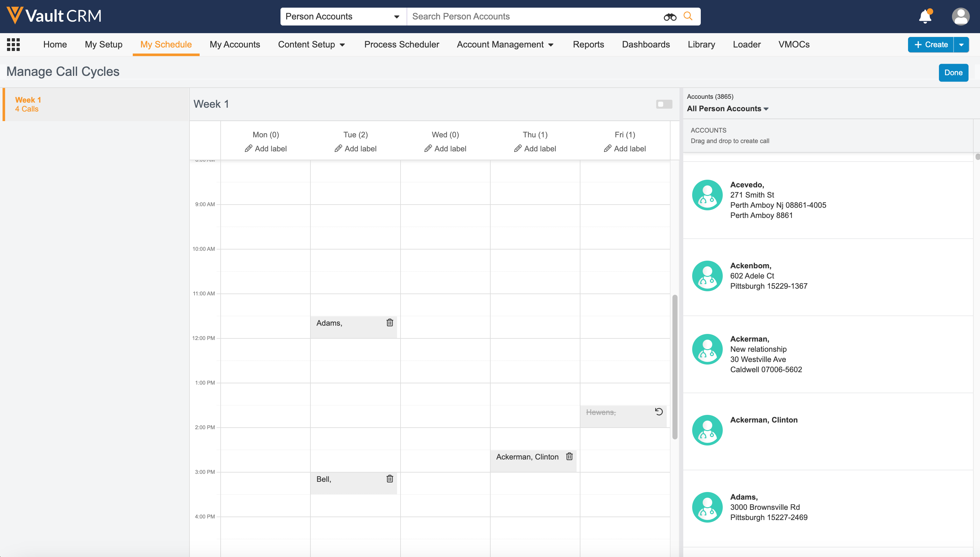Remove the Ackerman, Clinton call on Thursday
The width and height of the screenshot is (980, 557).
pos(569,456)
